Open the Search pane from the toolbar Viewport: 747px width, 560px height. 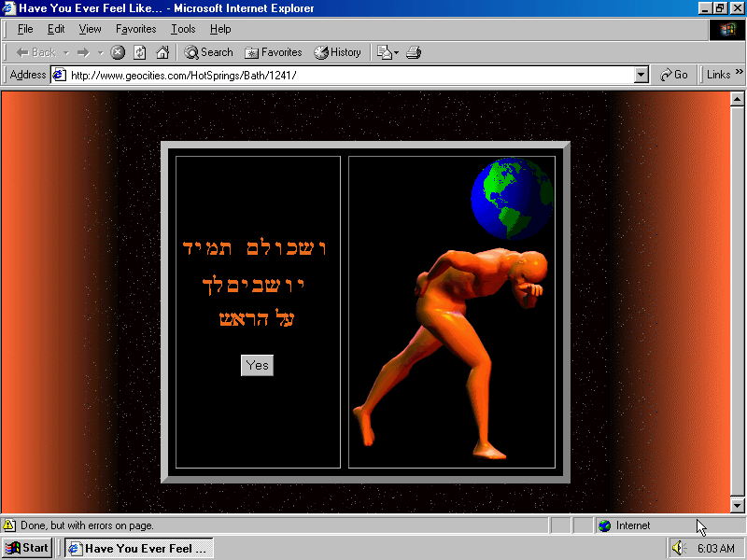click(208, 52)
